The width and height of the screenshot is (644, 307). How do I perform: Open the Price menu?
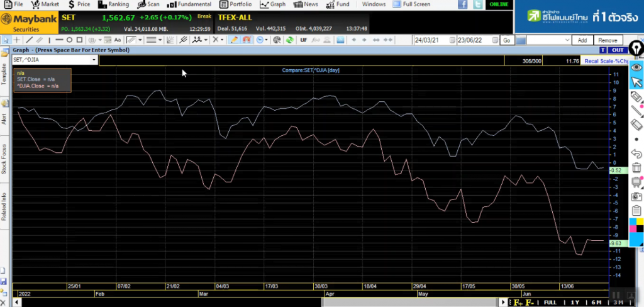pos(79,4)
